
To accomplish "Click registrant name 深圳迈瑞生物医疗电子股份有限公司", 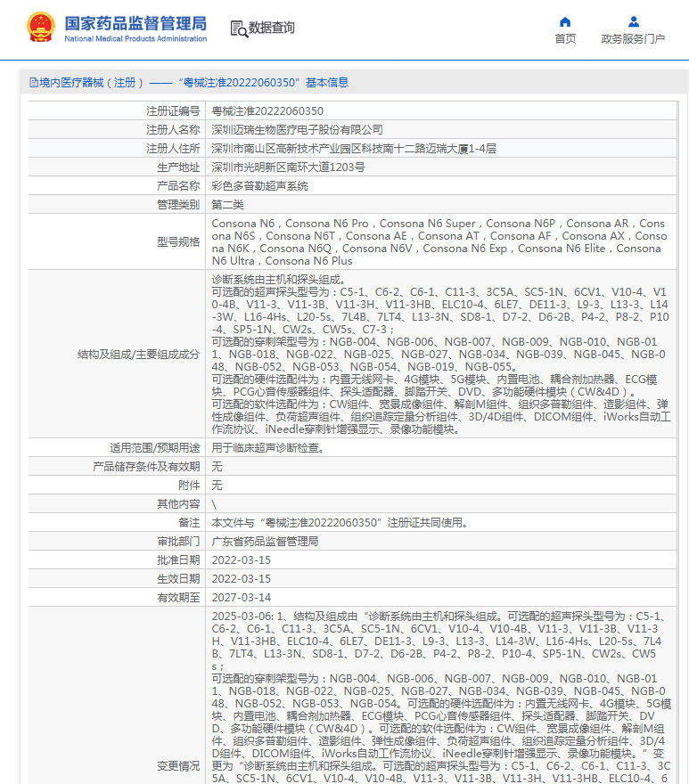I will 297,130.
